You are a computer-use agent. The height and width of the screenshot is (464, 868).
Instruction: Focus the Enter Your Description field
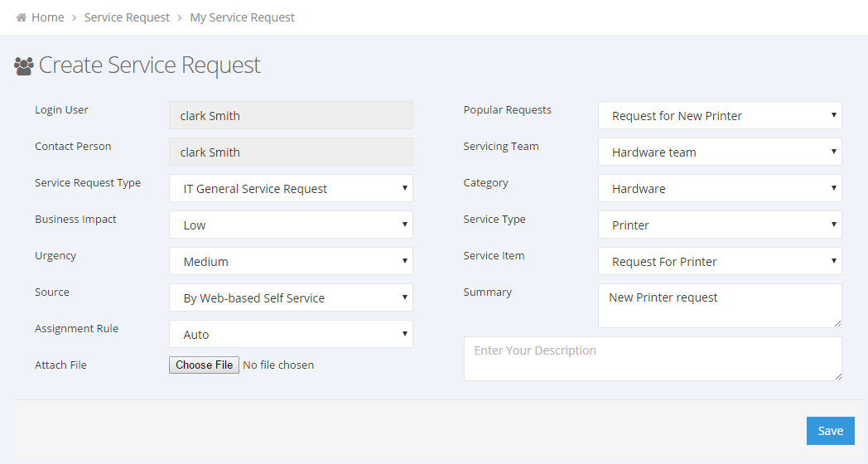[x=653, y=359]
